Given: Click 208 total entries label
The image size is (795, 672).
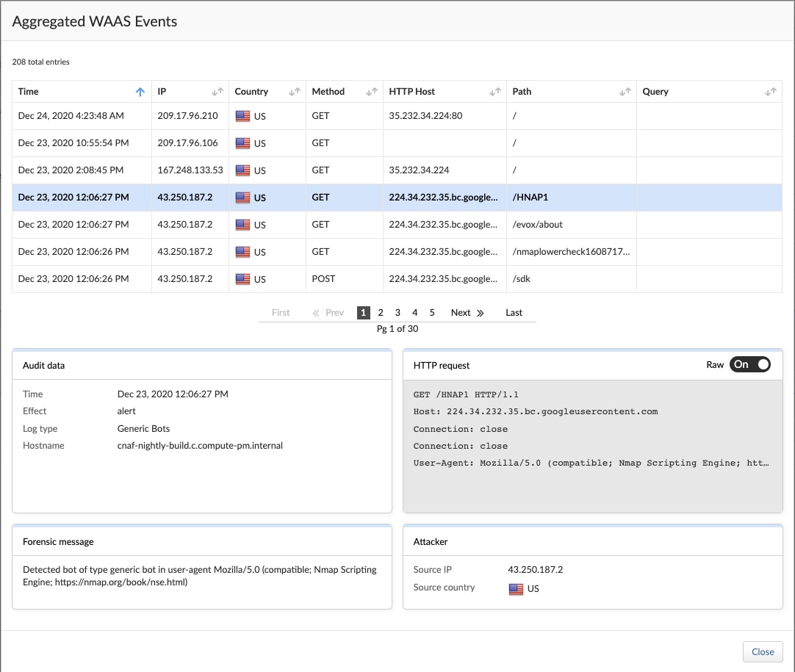Looking at the screenshot, I should click(40, 62).
